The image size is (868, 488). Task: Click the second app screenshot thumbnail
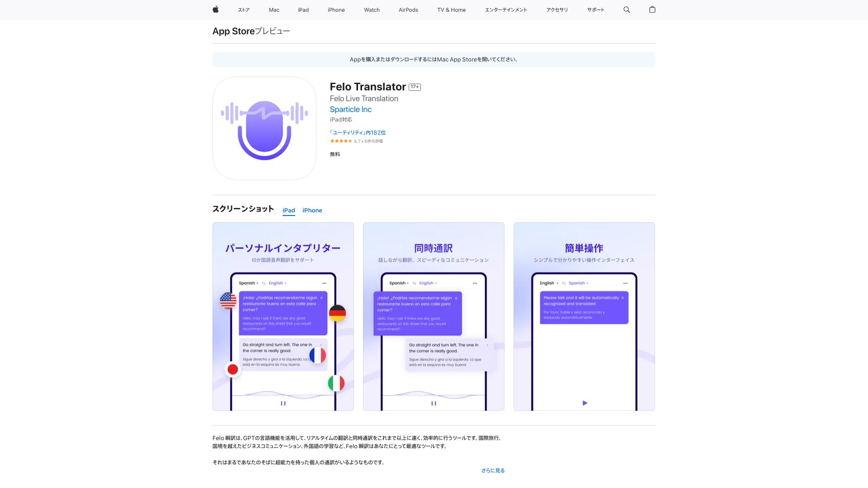tap(434, 316)
